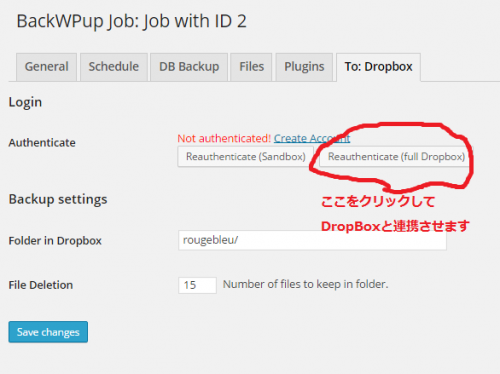Focus the Folder in Dropbox field
The image size is (500, 374).
coord(312,240)
